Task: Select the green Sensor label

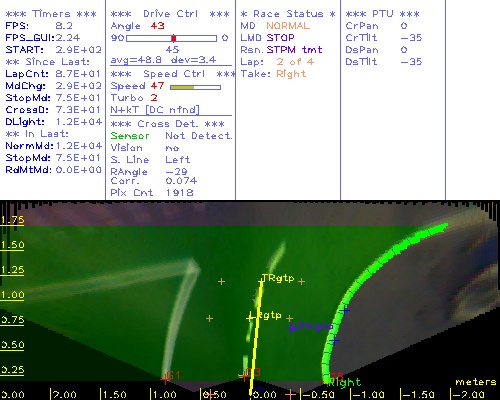Action: (x=130, y=136)
